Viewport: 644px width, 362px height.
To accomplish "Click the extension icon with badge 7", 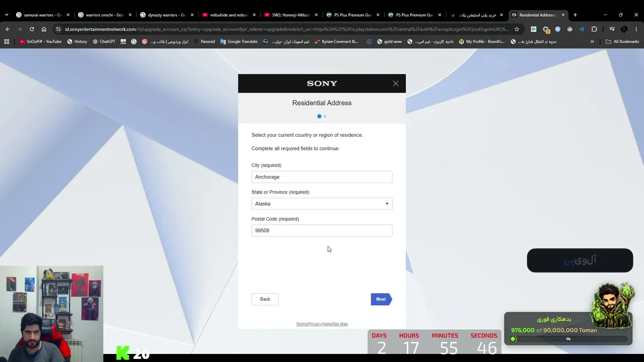I will point(546,29).
